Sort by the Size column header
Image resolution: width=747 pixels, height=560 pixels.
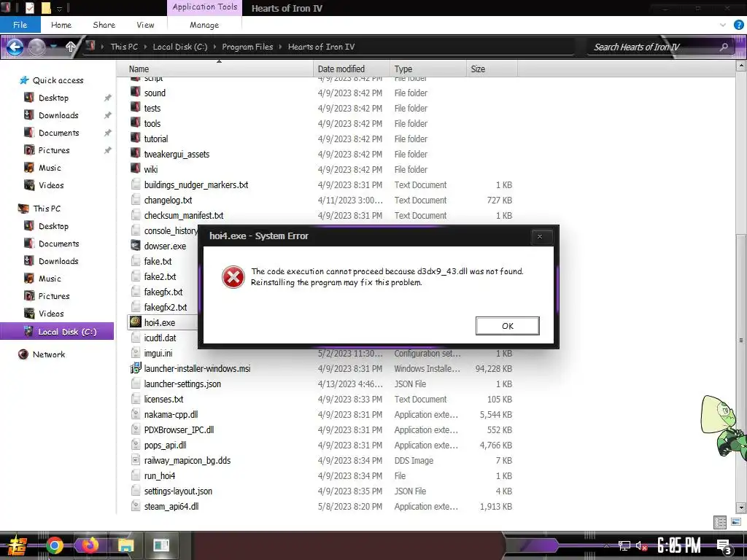pos(492,69)
